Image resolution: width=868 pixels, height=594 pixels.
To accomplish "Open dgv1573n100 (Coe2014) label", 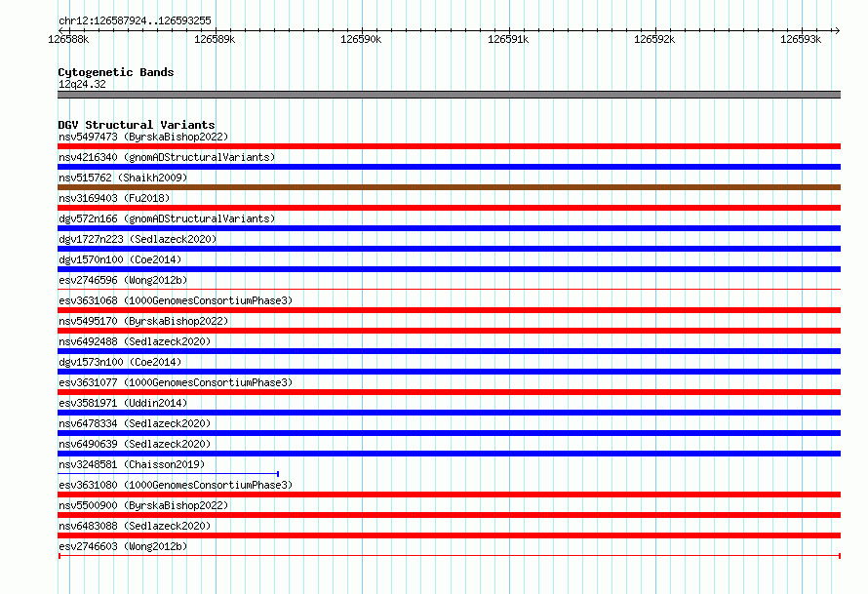I will tap(120, 362).
